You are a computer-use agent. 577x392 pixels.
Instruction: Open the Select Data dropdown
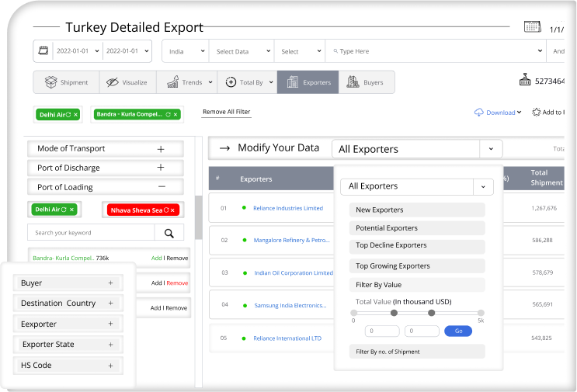point(241,51)
